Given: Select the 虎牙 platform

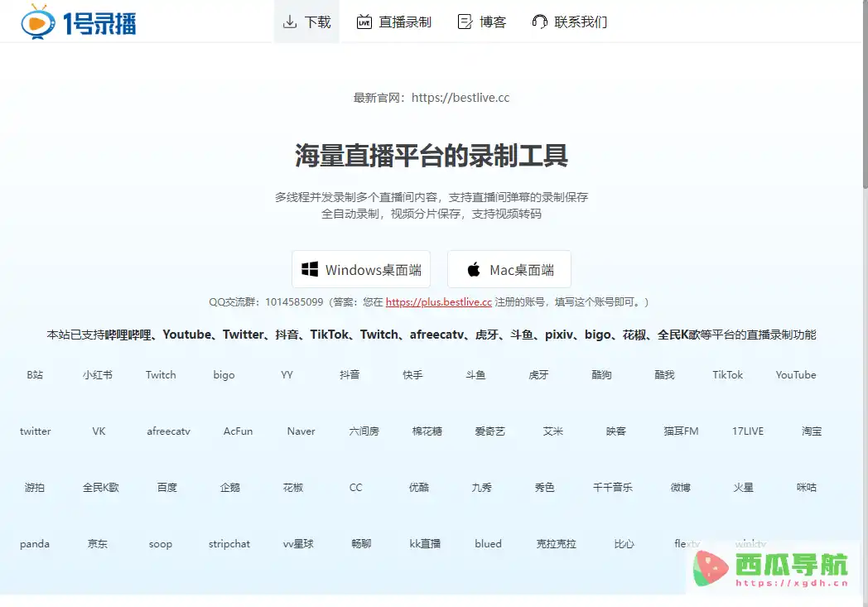Looking at the screenshot, I should [x=538, y=374].
